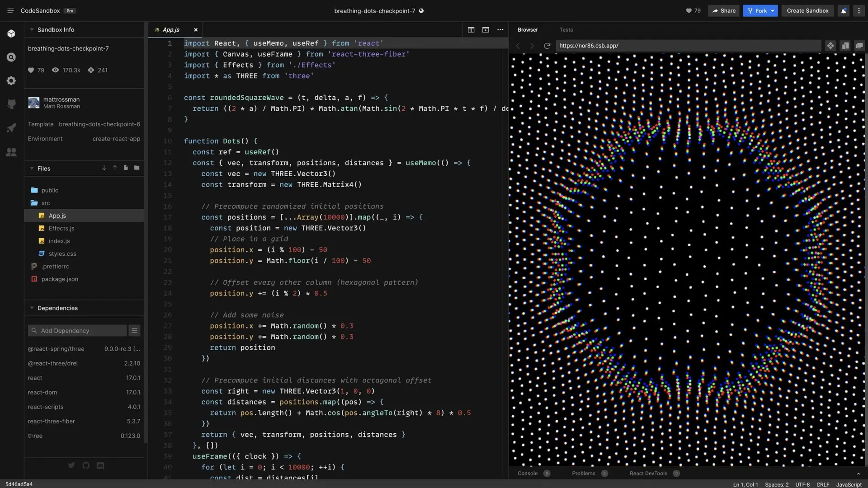Image resolution: width=868 pixels, height=488 pixels.
Task: Open the GitHub icon in activity bar
Action: pos(11,104)
